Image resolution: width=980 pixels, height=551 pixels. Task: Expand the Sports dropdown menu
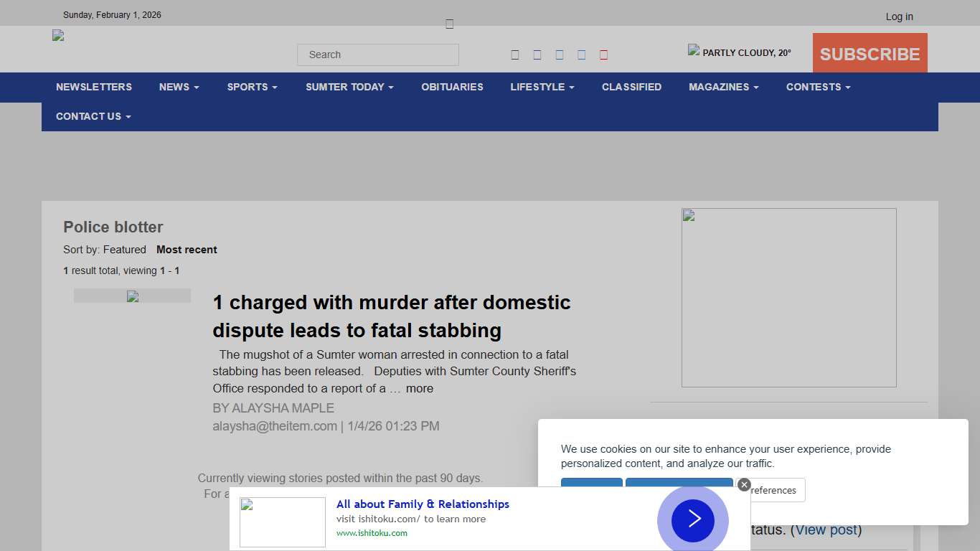252,87
